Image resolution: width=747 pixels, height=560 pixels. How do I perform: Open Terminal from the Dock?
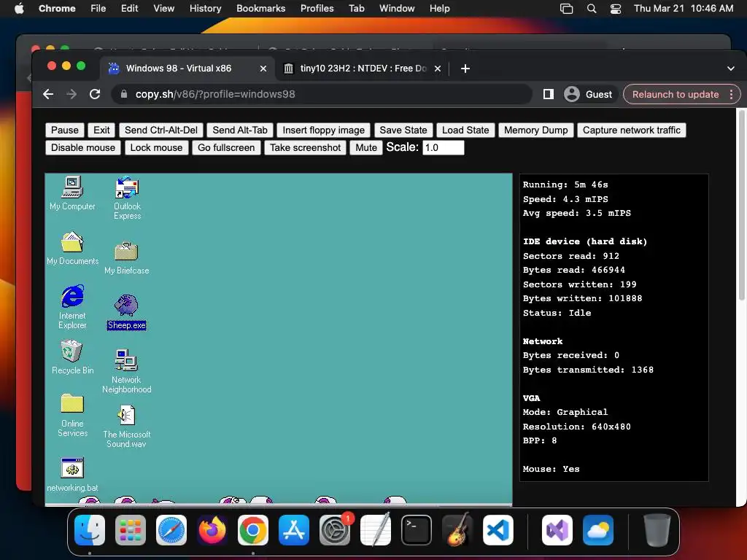(417, 530)
